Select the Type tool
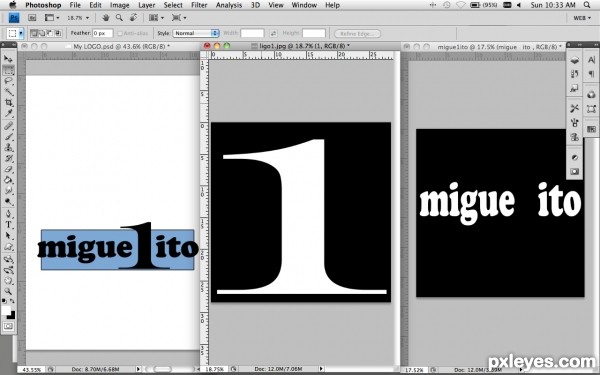Viewport: 600px width, 375px height. coord(8,225)
